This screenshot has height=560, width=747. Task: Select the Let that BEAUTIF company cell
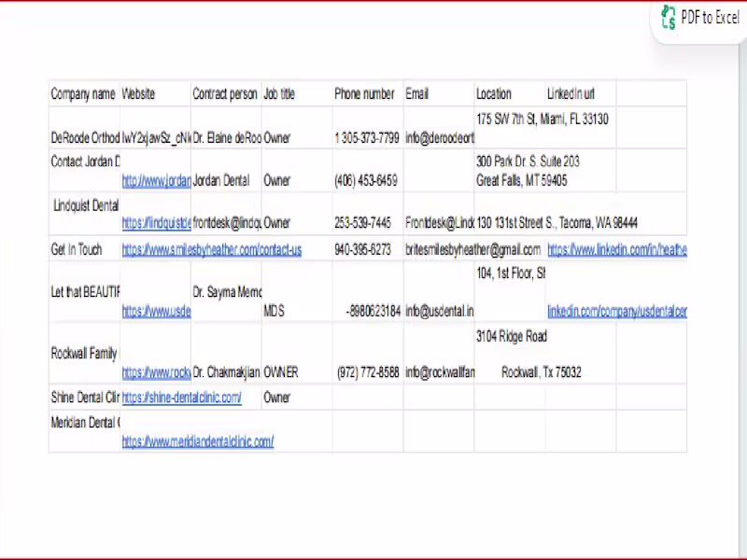[x=84, y=292]
